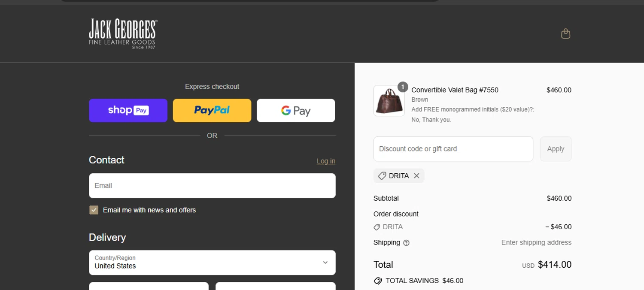Click the Express checkout heading
The height and width of the screenshot is (290, 644).
click(212, 87)
